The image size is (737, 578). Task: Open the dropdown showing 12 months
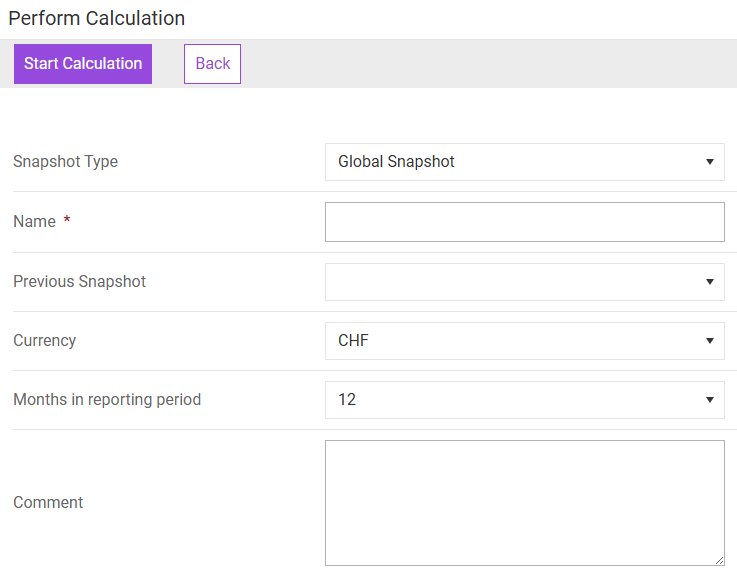524,400
